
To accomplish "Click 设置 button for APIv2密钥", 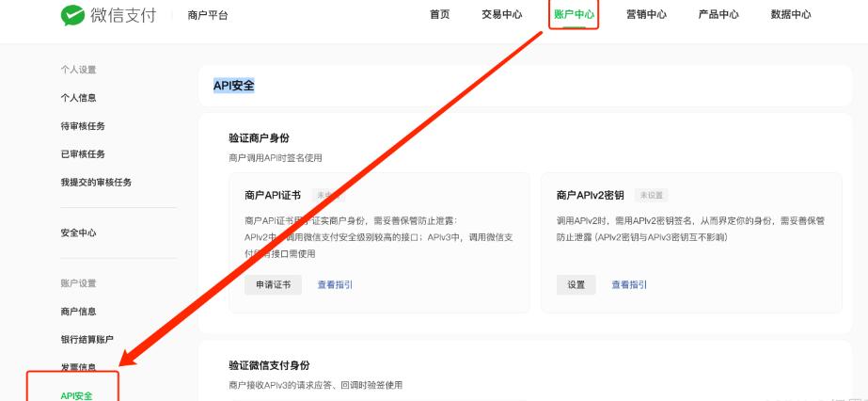I will click(x=576, y=284).
